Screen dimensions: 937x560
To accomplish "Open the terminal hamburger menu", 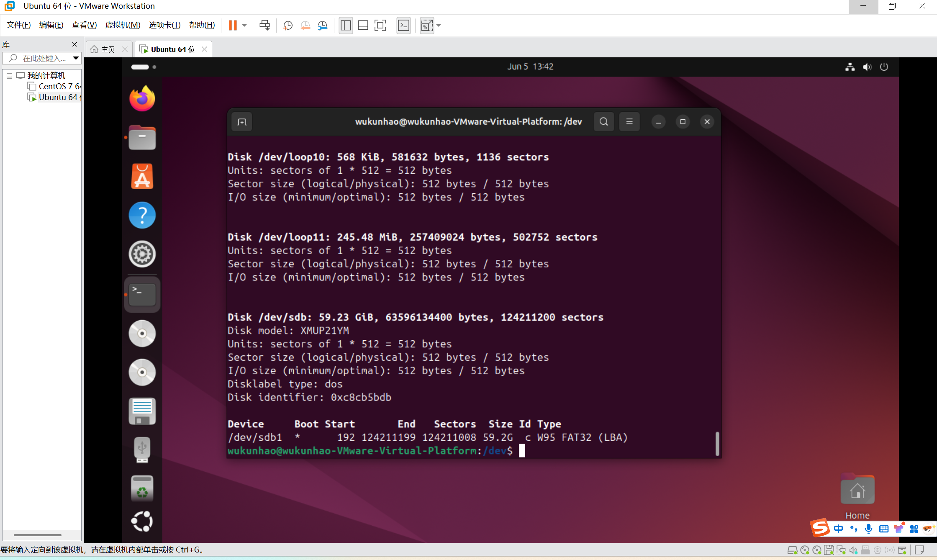I will [x=629, y=122].
